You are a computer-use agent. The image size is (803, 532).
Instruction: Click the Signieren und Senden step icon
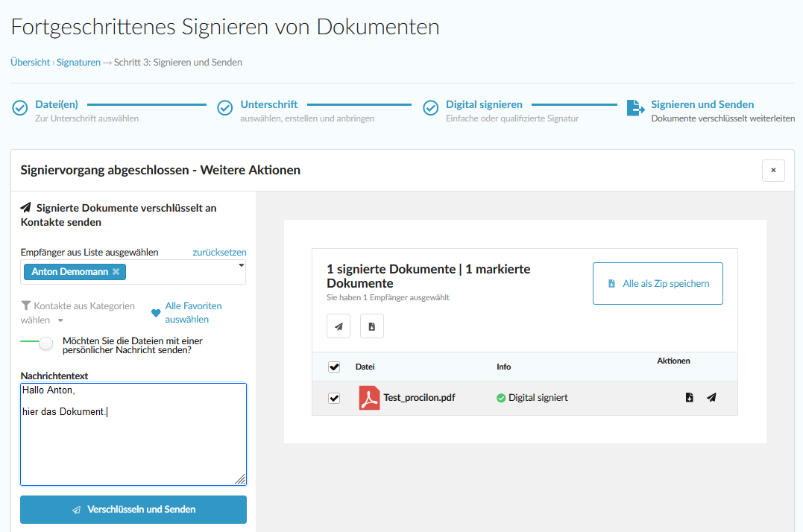(635, 108)
